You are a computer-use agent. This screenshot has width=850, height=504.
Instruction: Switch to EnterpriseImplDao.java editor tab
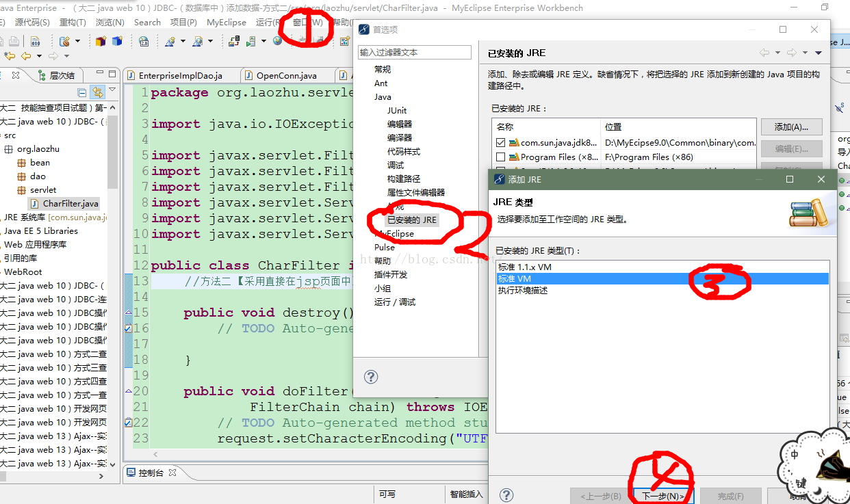pyautogui.click(x=181, y=76)
